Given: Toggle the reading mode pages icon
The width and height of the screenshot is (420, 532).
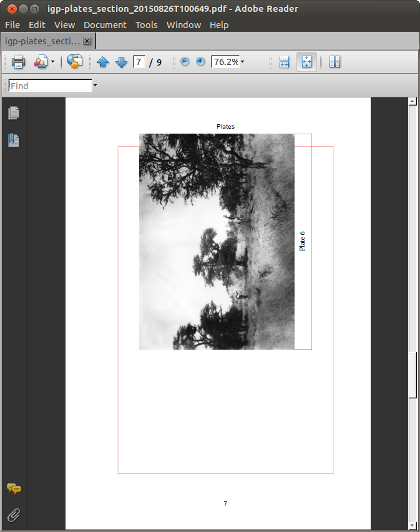Looking at the screenshot, I should (335, 62).
